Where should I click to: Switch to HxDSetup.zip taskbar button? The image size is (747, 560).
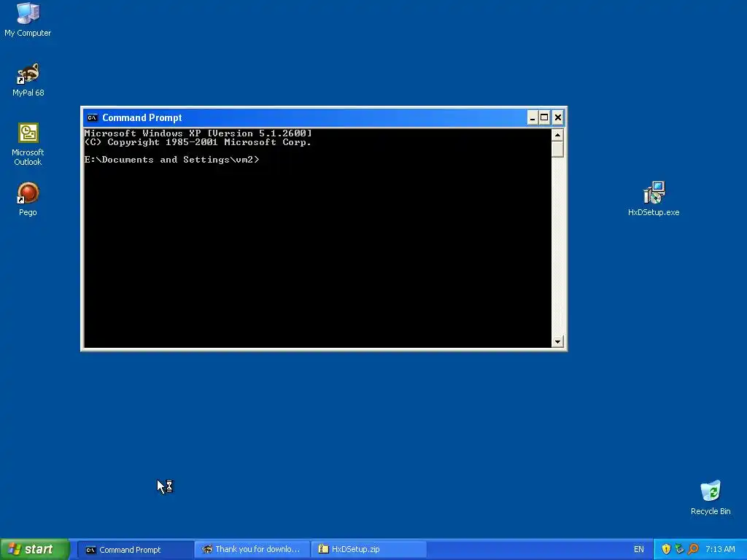point(368,550)
